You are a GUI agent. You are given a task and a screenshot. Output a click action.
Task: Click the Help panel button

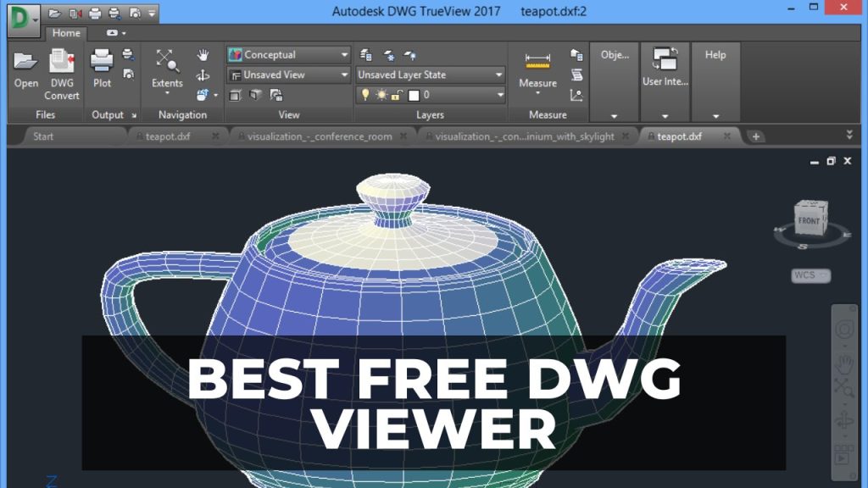click(715, 55)
